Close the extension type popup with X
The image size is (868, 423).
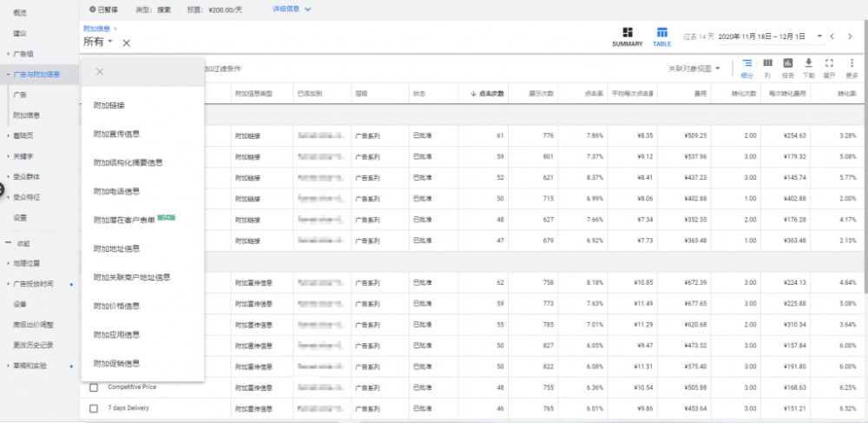click(100, 72)
